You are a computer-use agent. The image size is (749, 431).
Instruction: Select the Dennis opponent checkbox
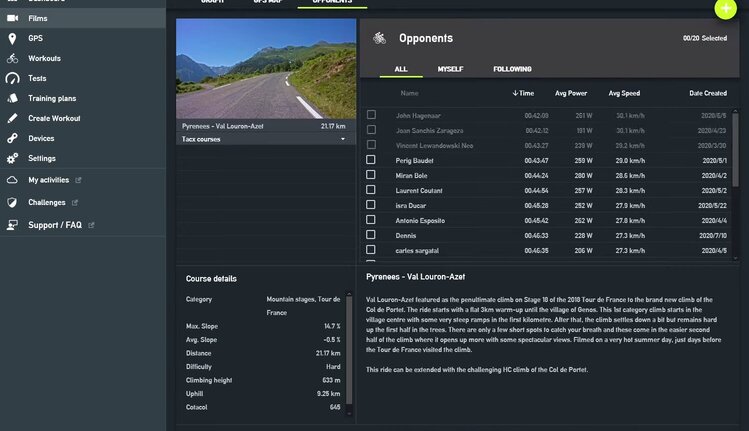[x=371, y=235]
